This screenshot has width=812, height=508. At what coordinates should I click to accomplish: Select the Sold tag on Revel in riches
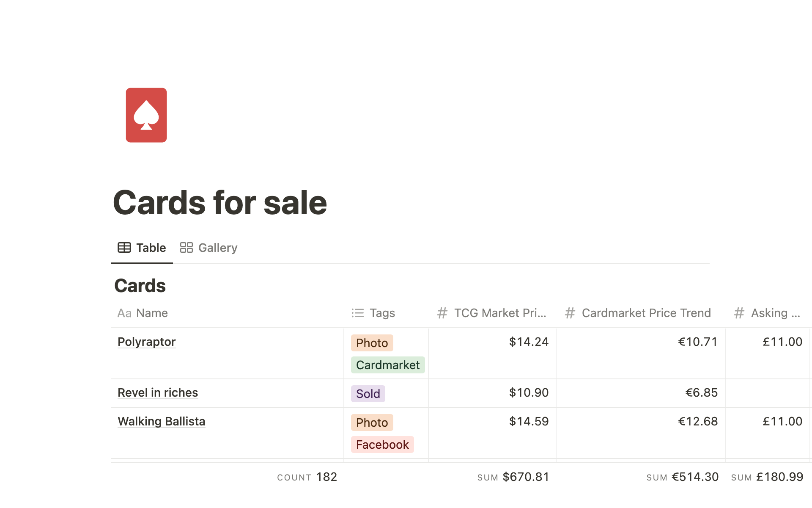click(368, 393)
